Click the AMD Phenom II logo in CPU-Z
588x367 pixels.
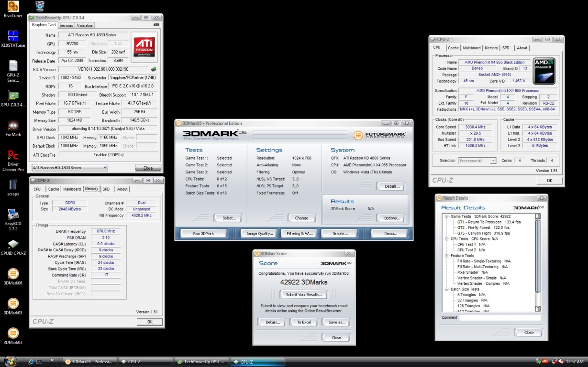click(x=544, y=71)
